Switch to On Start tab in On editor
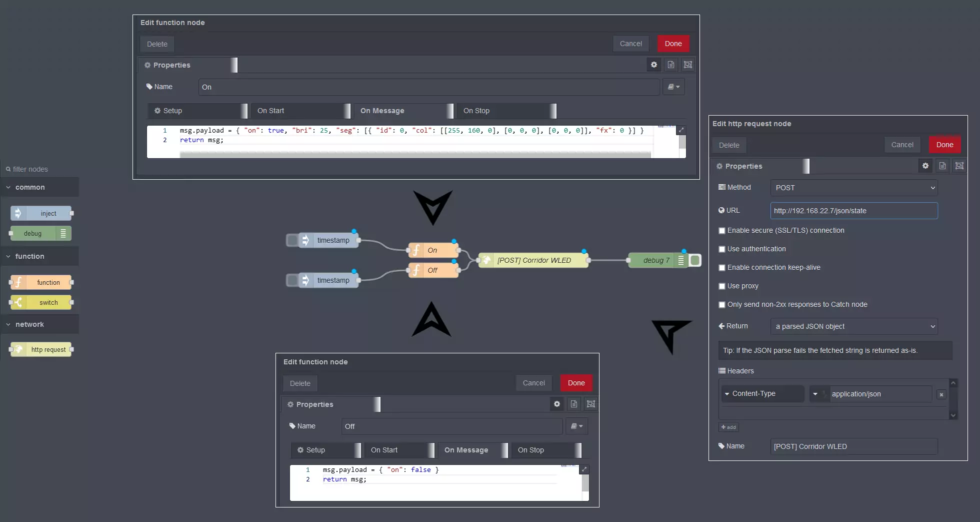This screenshot has height=522, width=980. tap(300, 111)
